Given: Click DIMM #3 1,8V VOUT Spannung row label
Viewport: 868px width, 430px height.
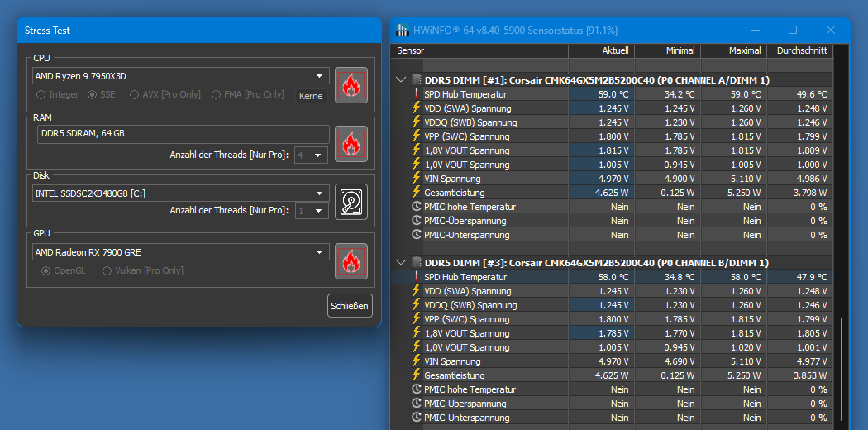Looking at the screenshot, I should click(467, 333).
